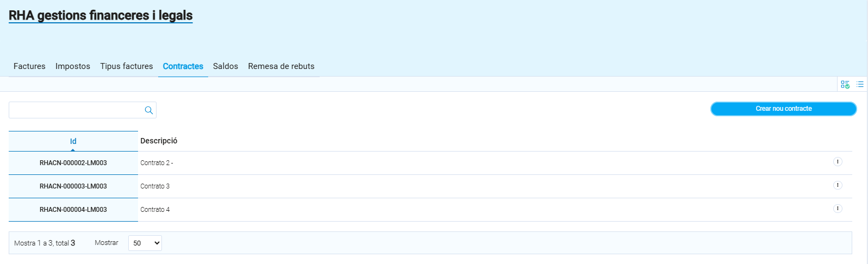The image size is (868, 264).
Task: Click the RHA gestions financeres i legals title
Action: click(x=101, y=16)
